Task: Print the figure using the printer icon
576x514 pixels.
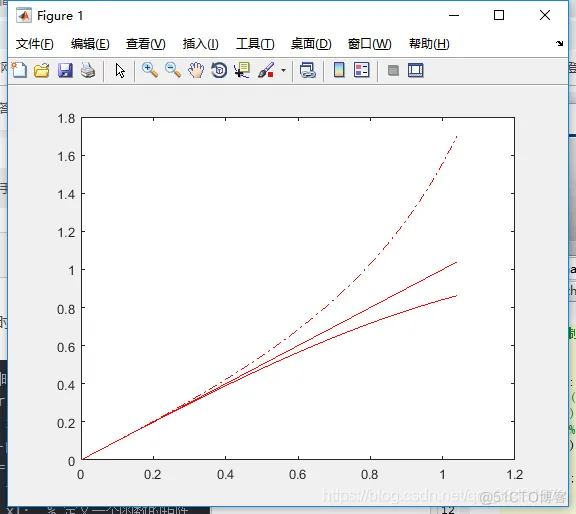Action: (x=88, y=70)
